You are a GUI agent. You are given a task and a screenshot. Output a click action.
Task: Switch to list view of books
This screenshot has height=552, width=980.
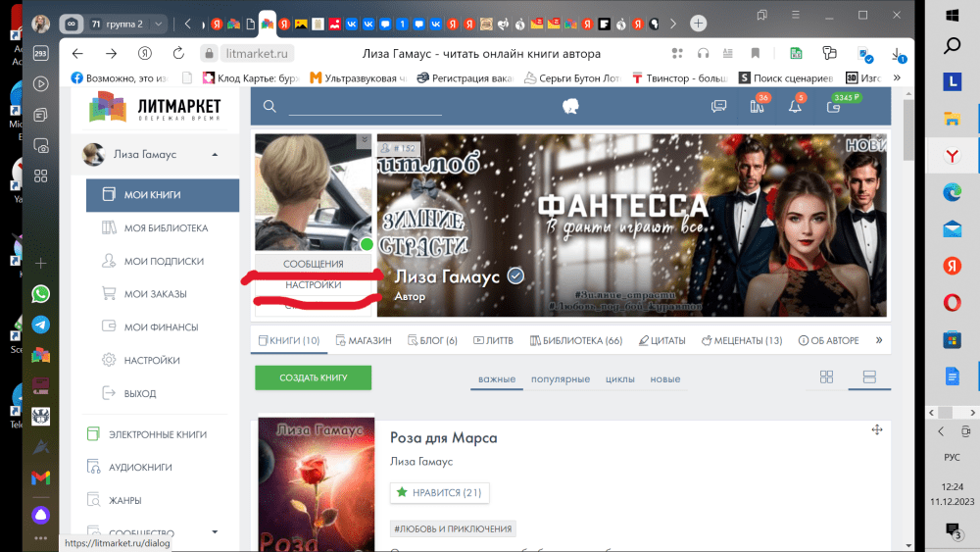pyautogui.click(x=867, y=377)
